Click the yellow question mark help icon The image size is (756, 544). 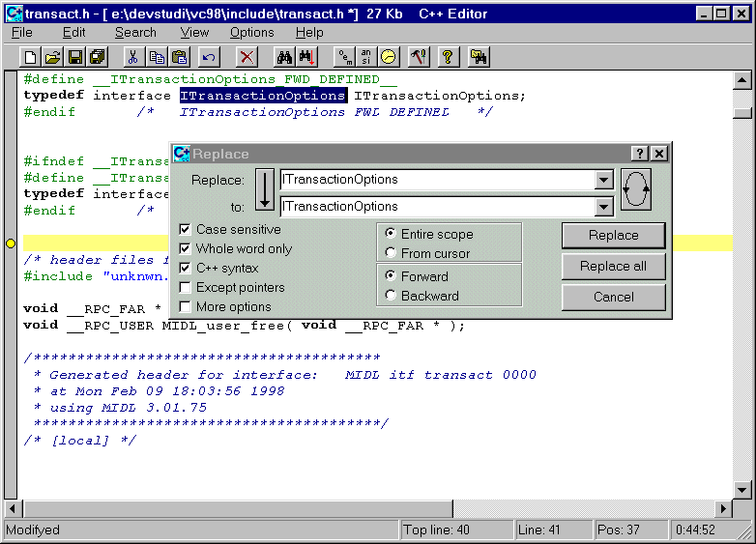click(x=448, y=57)
